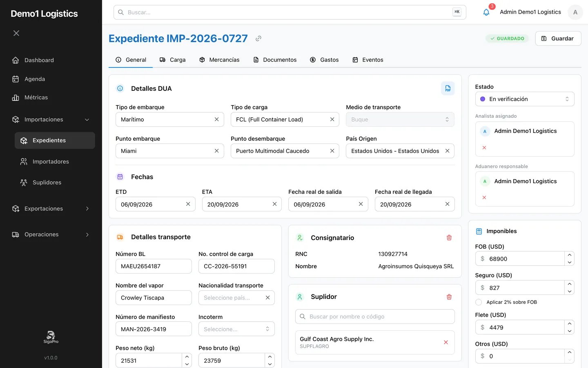Clear the ETD date 06/09/2026
The image size is (588, 368).
(x=188, y=204)
